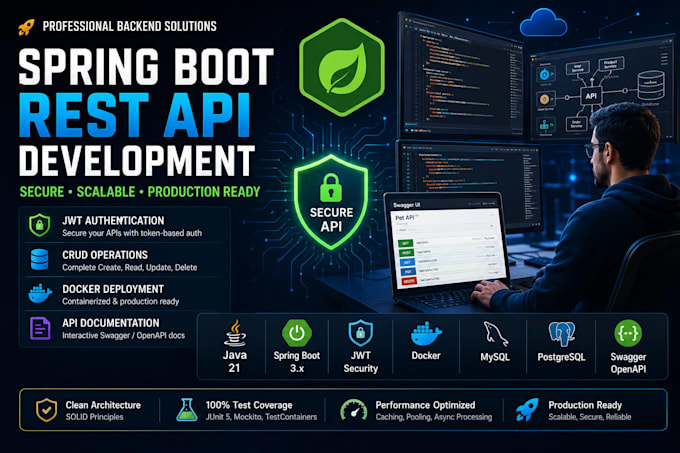Viewport: 680px width, 453px height.
Task: Click the Secure API shield badge
Action: pos(331,202)
